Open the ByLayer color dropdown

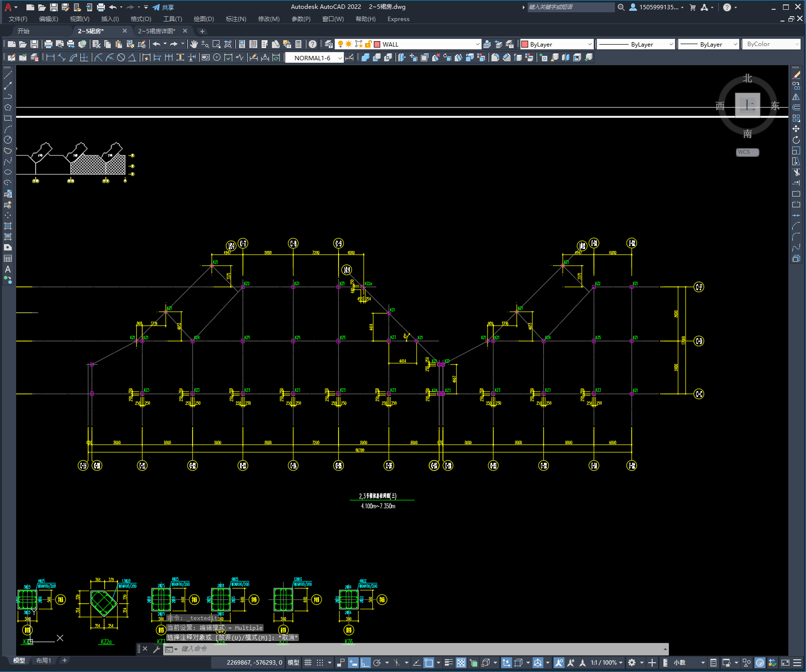[590, 44]
